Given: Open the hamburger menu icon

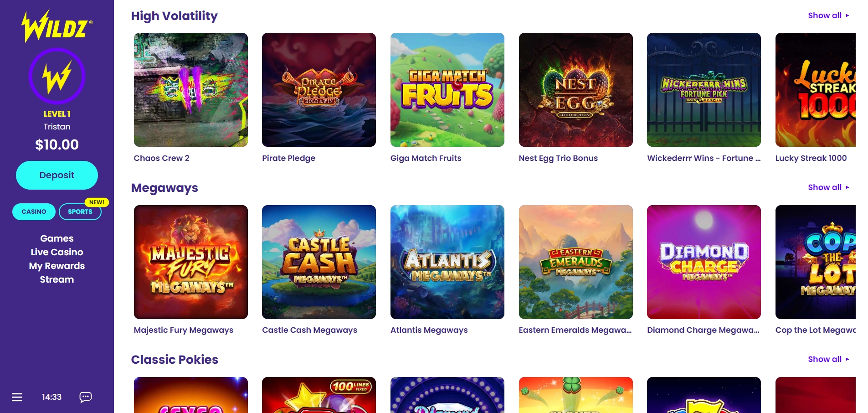Looking at the screenshot, I should click(17, 397).
